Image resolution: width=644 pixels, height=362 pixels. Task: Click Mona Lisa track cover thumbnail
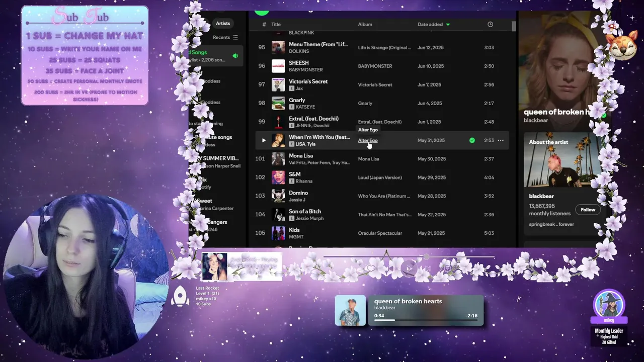coord(278,159)
